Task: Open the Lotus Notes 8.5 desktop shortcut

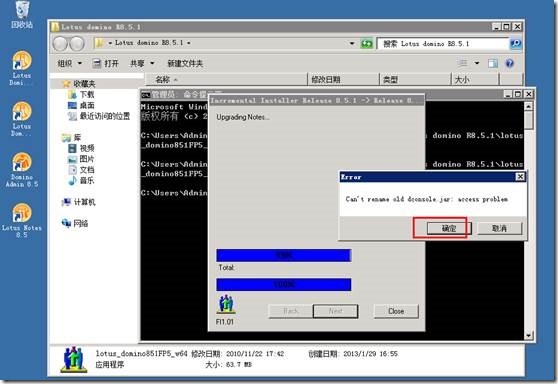Action: (21, 220)
